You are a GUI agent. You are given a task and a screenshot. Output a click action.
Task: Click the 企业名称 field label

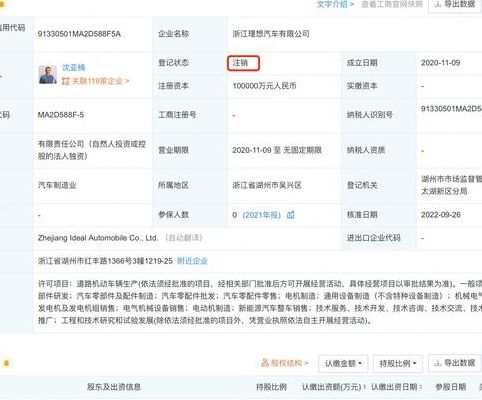pos(173,34)
